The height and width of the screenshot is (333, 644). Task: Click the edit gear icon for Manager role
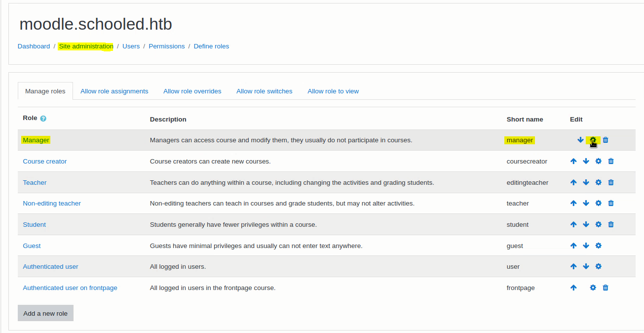tap(593, 140)
